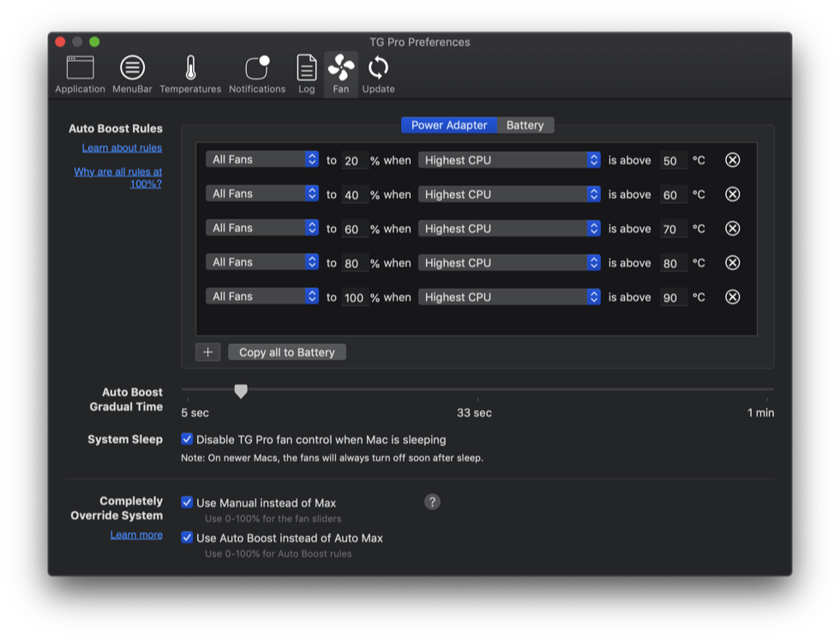Open help for Completely Override System
This screenshot has width=840, height=639.
(432, 502)
